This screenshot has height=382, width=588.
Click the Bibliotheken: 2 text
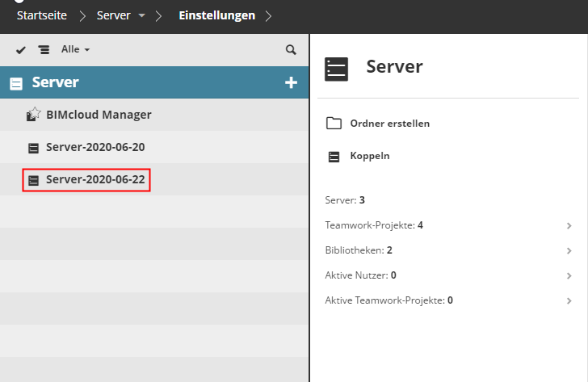(359, 250)
